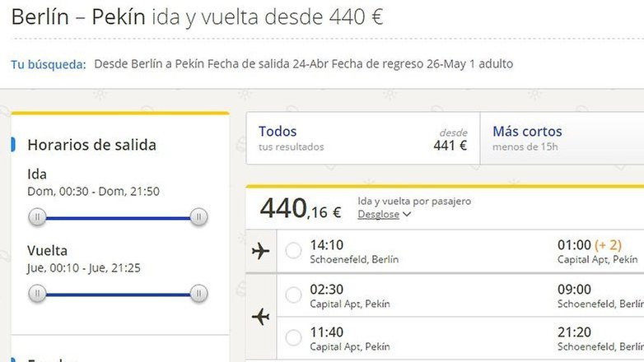644x362 pixels.
Task: Select the 11:40 Capital Apt return radio button
Action: point(293,337)
